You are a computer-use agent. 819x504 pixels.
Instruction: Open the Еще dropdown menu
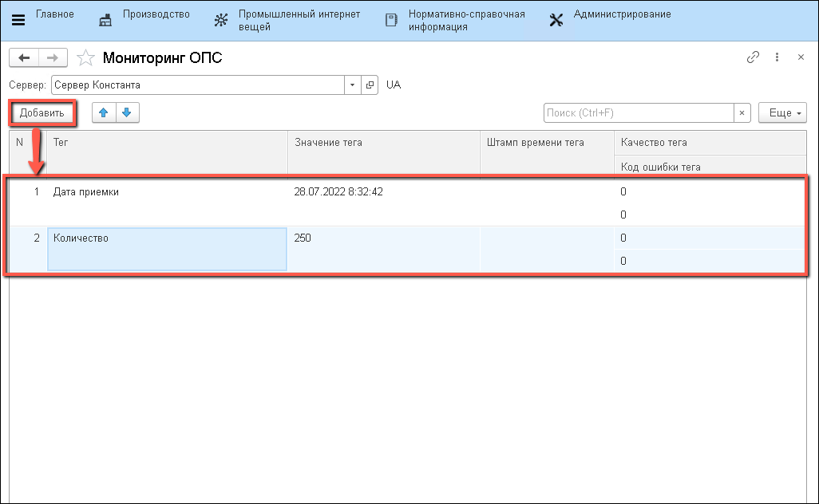782,113
